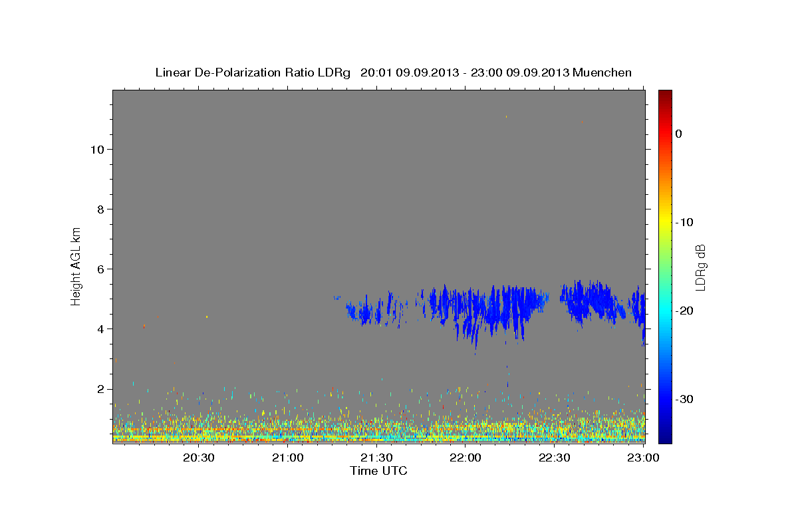Viewport: 798px width, 532px height.
Task: Click the 20:30 time tick label
Action: (x=198, y=458)
